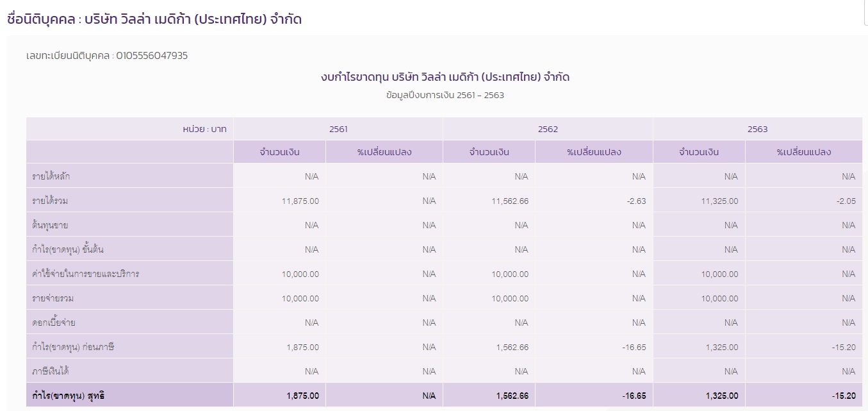The width and height of the screenshot is (868, 411).
Task: Click the 2561 fiscal year column header
Action: tap(338, 128)
